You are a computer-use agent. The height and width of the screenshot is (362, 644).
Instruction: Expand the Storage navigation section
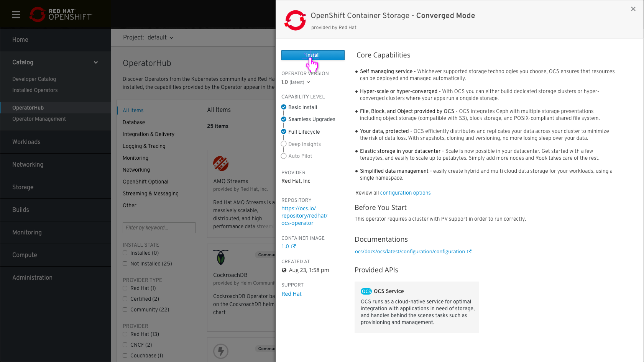point(56,187)
